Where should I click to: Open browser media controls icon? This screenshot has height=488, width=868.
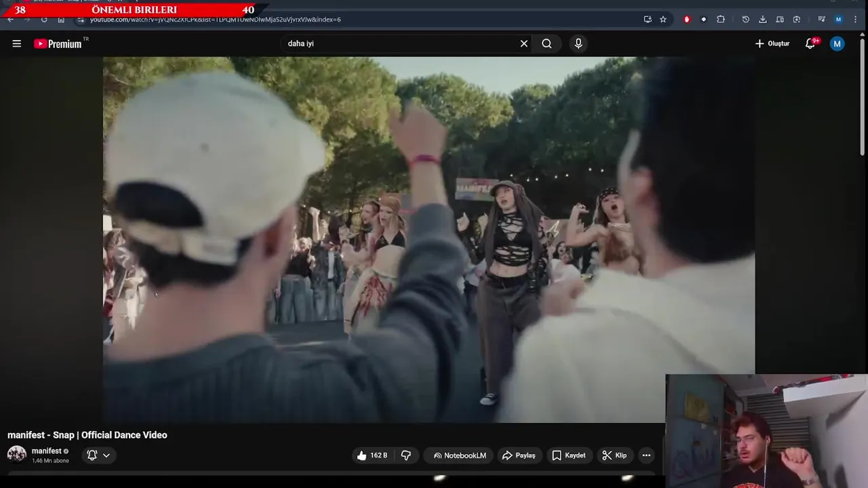coord(821,19)
